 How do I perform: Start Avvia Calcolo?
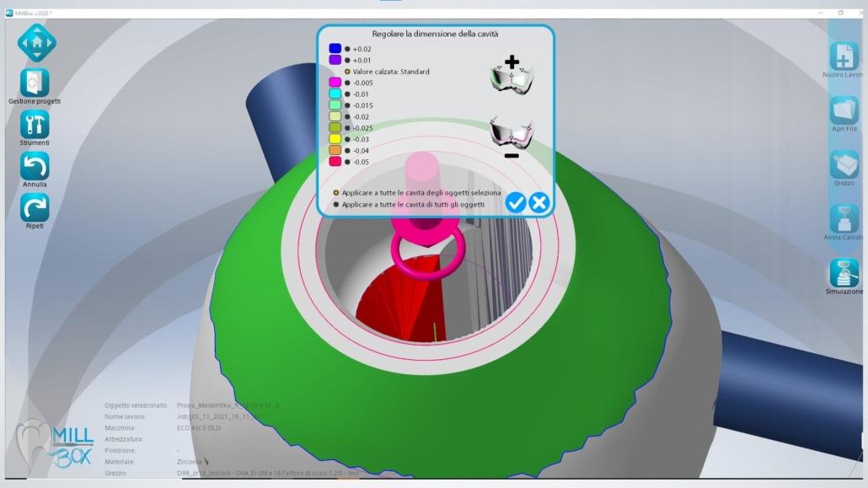click(x=844, y=218)
